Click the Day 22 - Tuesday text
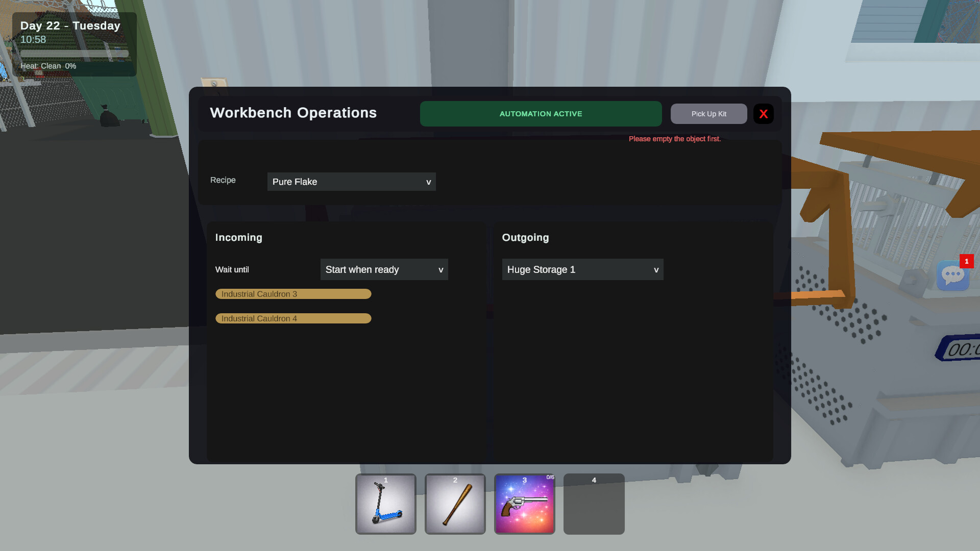This screenshot has width=980, height=551. coord(70,26)
